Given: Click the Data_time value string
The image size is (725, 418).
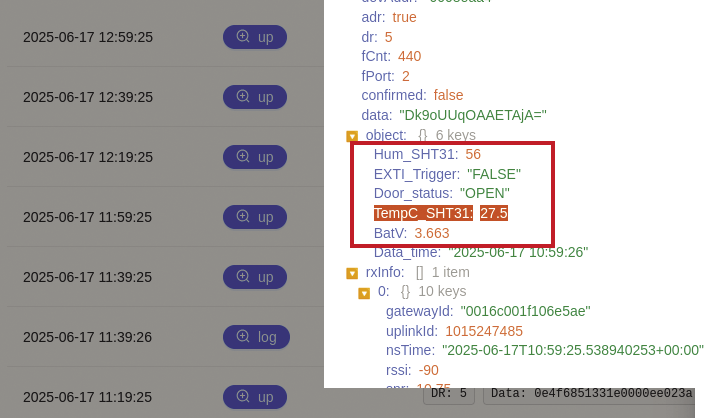Looking at the screenshot, I should click(518, 252).
